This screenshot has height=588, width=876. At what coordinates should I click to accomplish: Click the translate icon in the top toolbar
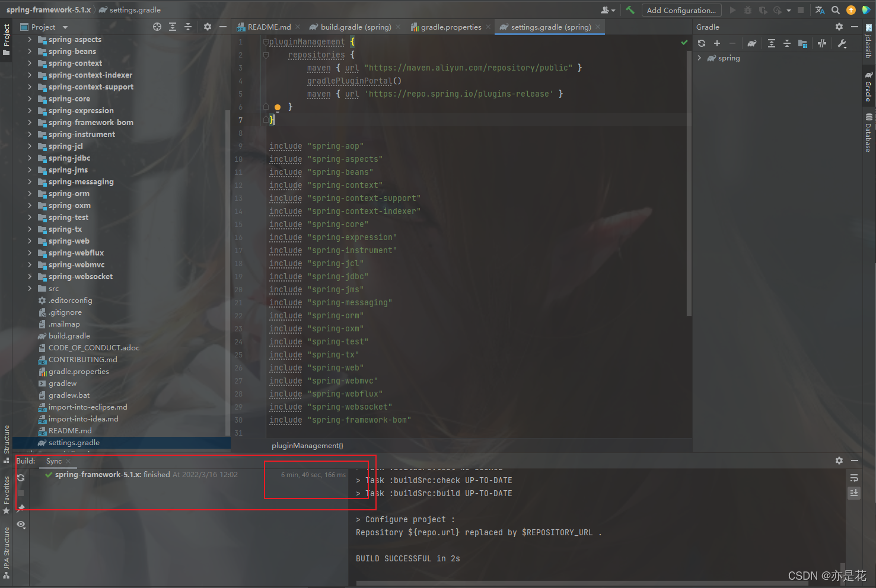click(820, 10)
